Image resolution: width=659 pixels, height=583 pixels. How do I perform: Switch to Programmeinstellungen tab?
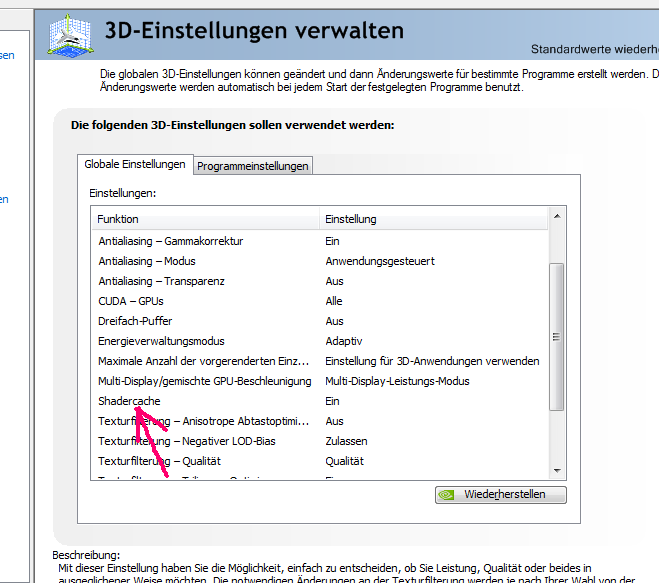click(253, 166)
